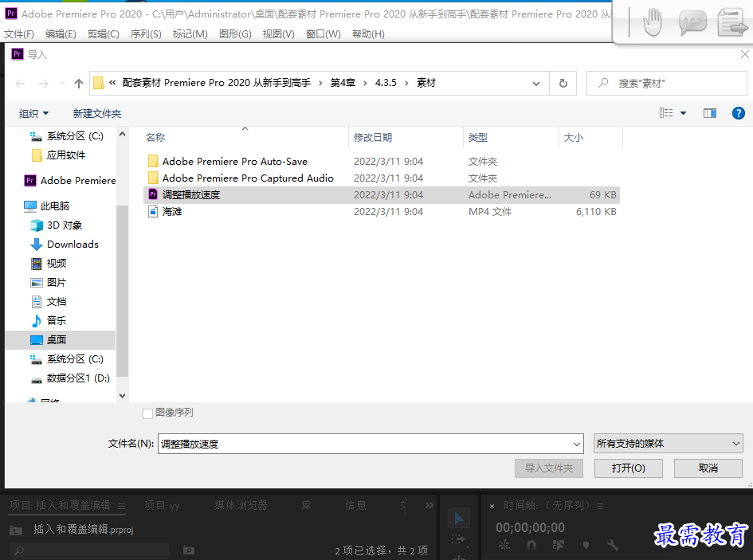The width and height of the screenshot is (753, 560).
Task: Click the forward navigation arrow
Action: (x=44, y=84)
